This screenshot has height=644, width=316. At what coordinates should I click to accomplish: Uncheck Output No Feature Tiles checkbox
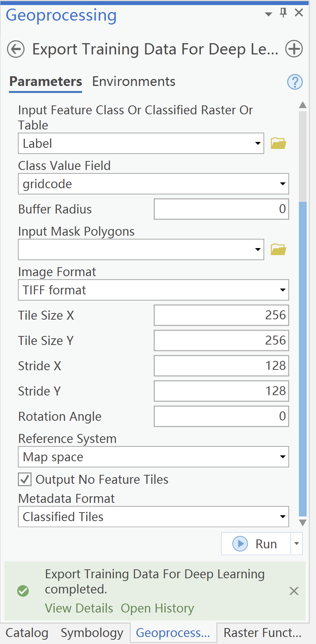(x=25, y=479)
